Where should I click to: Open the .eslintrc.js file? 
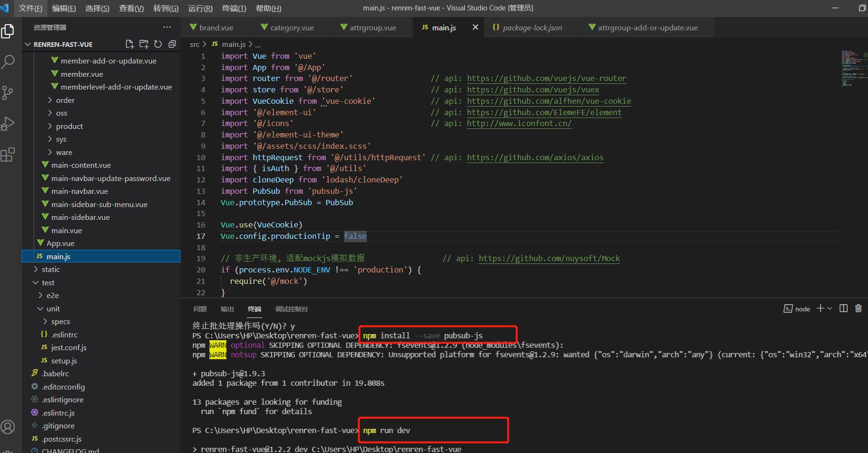[101, 413]
